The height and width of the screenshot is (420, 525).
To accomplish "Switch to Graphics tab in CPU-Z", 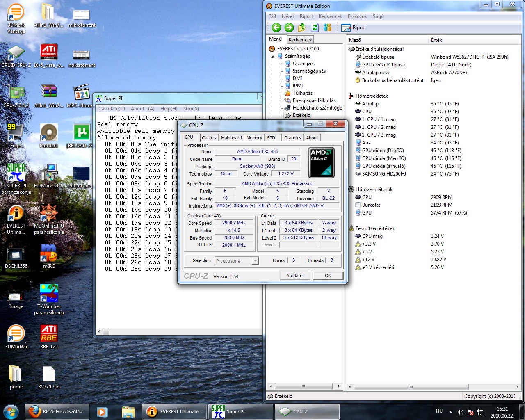I will coord(293,138).
